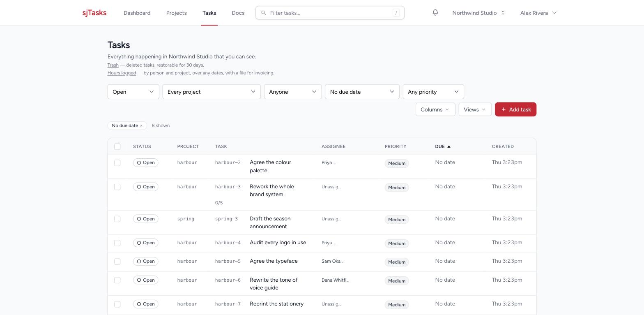Tick the harbour-7 row checkbox
Image resolution: width=644 pixels, height=315 pixels.
pos(117,304)
